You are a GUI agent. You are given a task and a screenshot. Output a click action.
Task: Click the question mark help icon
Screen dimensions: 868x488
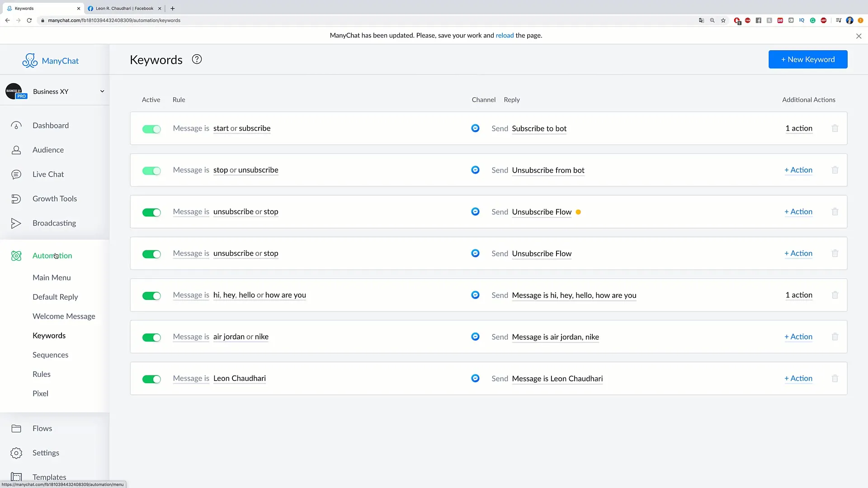pos(197,59)
